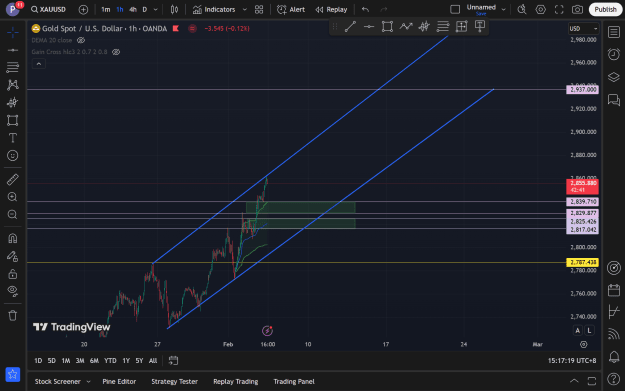Open notifications bell
The image size is (625, 391).
point(614,356)
